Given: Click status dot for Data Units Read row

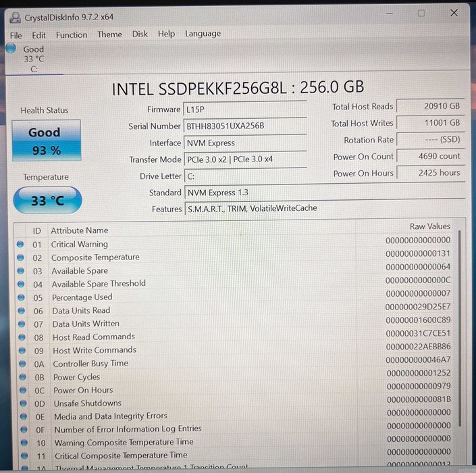Looking at the screenshot, I should [x=22, y=311].
